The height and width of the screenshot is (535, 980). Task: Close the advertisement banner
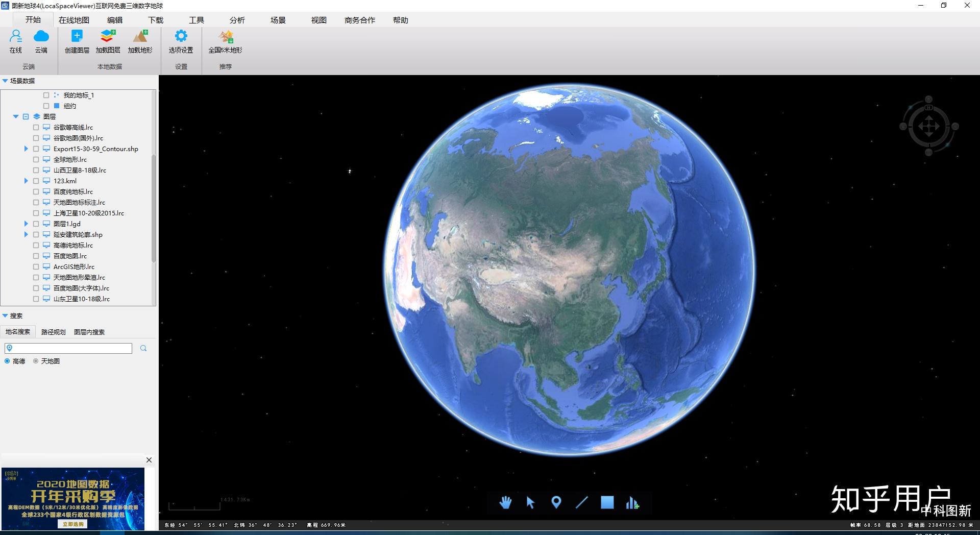tap(149, 460)
